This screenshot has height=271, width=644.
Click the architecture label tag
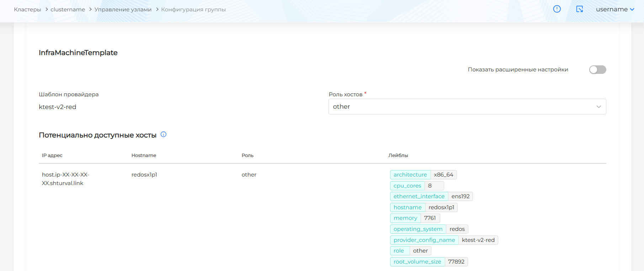coord(410,175)
